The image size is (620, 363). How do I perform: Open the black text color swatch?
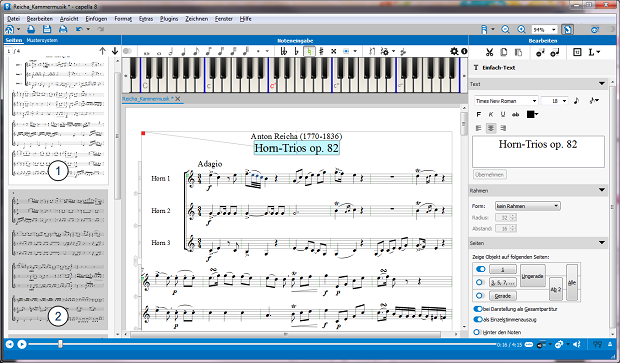(x=532, y=114)
